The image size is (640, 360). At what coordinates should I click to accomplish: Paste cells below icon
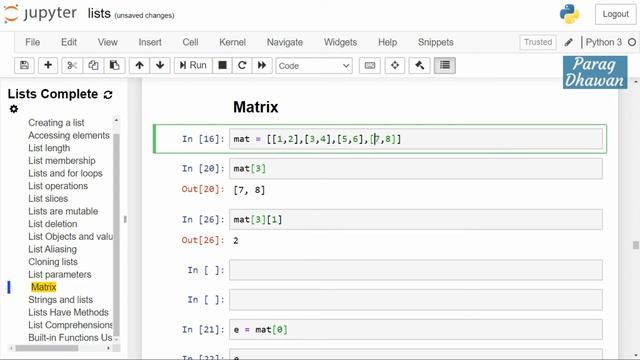coord(114,65)
